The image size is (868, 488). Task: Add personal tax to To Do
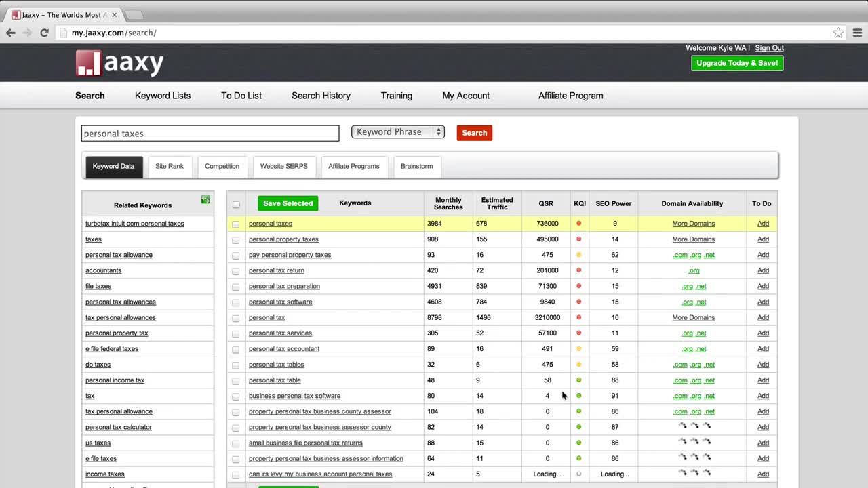point(763,317)
